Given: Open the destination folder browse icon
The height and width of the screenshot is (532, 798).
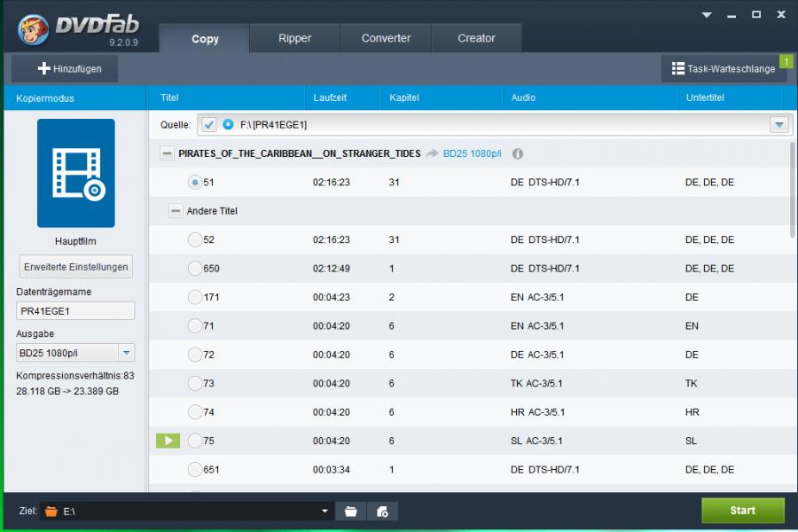Looking at the screenshot, I should coord(351,512).
